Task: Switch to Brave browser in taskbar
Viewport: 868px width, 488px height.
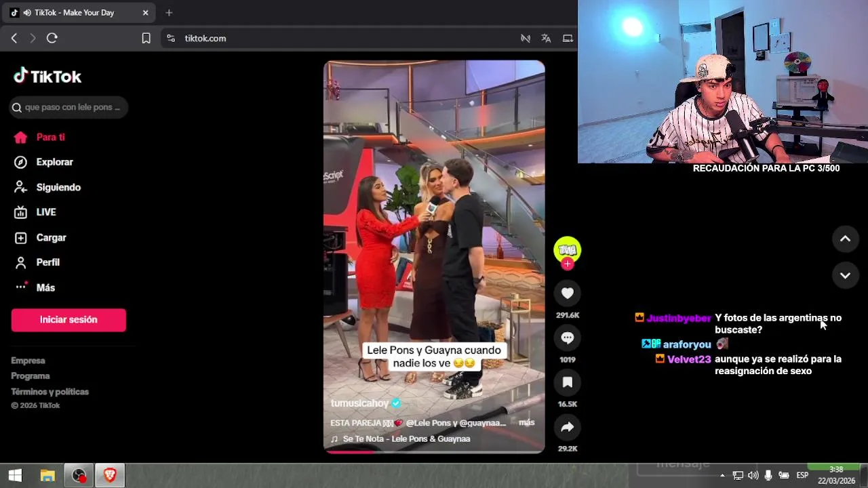Action: click(x=110, y=476)
